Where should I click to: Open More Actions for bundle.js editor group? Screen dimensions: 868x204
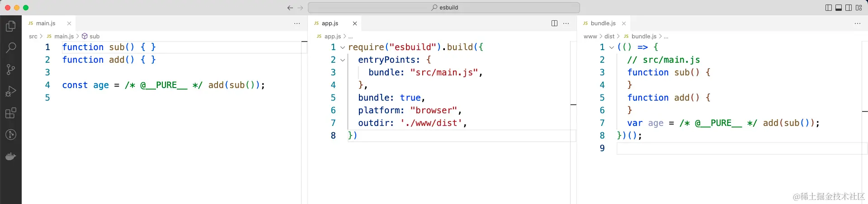pyautogui.click(x=858, y=23)
